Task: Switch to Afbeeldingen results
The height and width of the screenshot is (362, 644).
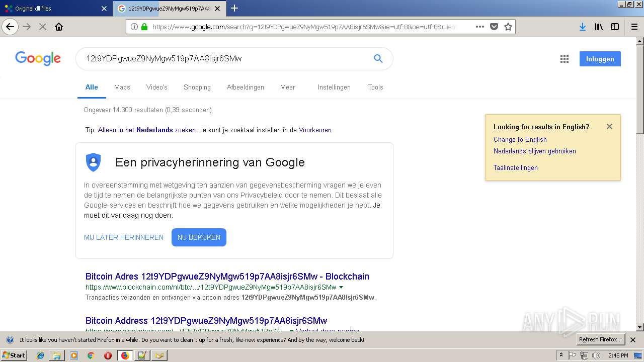Action: (246, 87)
